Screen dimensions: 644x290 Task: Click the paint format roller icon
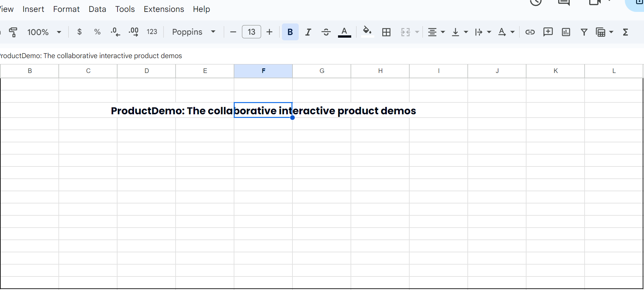click(x=13, y=32)
